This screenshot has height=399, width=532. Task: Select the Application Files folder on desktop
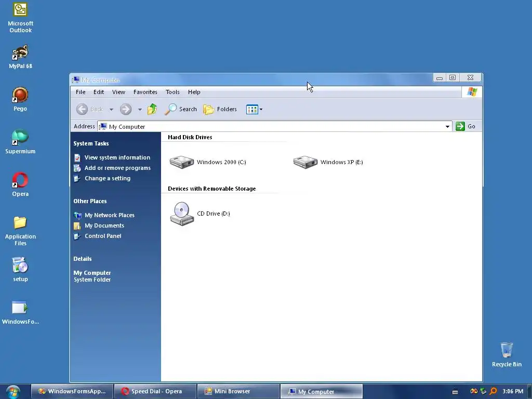[20, 231]
